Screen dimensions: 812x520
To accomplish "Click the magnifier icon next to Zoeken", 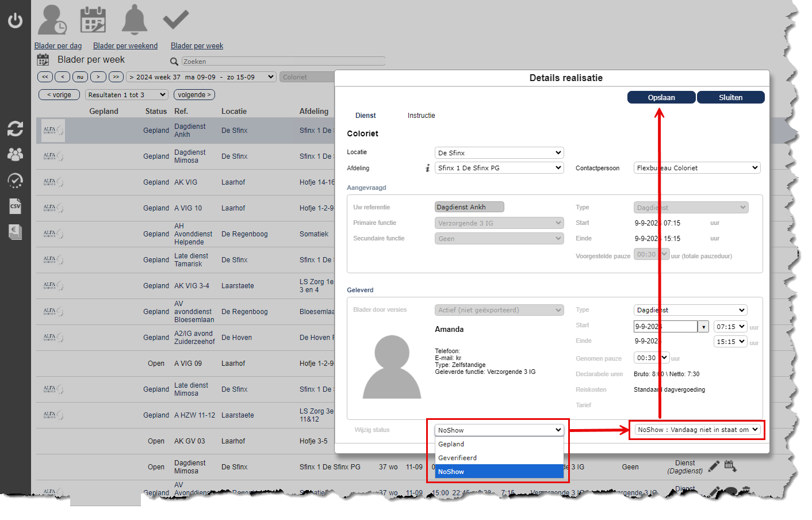I will tap(174, 62).
